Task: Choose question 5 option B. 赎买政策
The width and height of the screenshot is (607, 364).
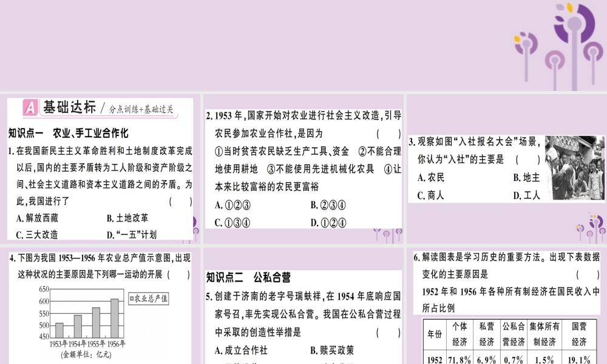Action: point(332,351)
